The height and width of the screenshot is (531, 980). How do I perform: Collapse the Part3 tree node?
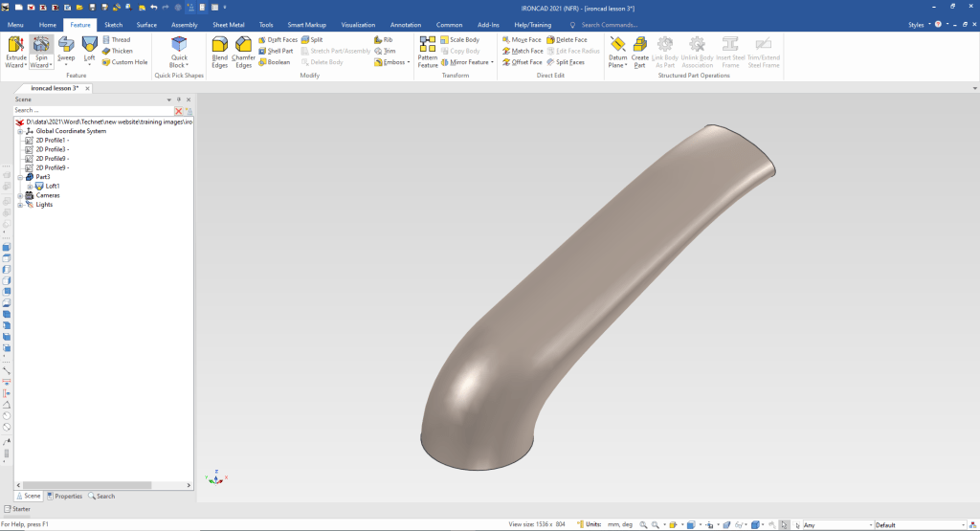click(19, 177)
